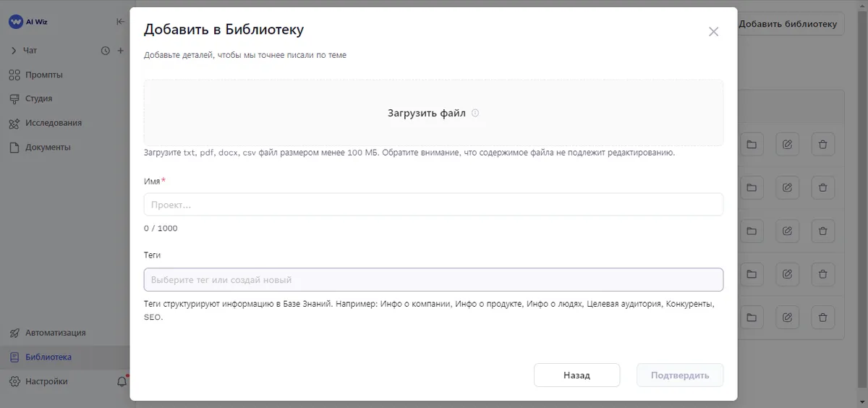Click the delete trash icon in first row
This screenshot has width=868, height=408.
click(822, 145)
